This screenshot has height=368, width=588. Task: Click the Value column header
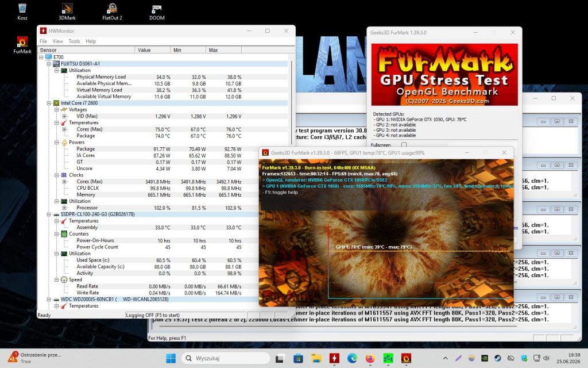coord(153,50)
